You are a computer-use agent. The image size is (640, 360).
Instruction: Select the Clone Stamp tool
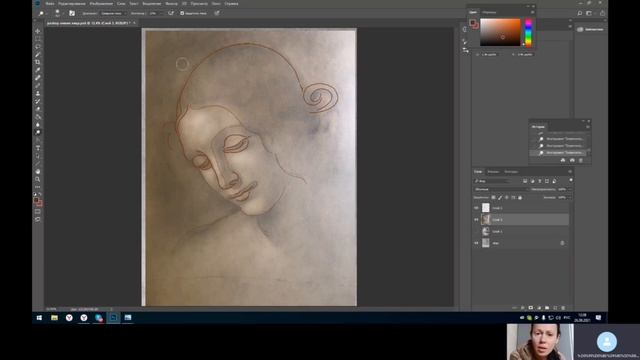[38, 93]
